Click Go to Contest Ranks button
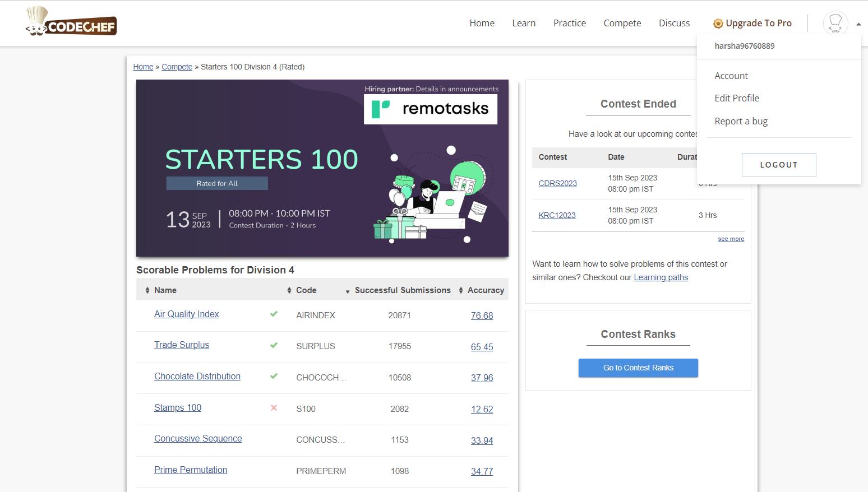 tap(638, 368)
